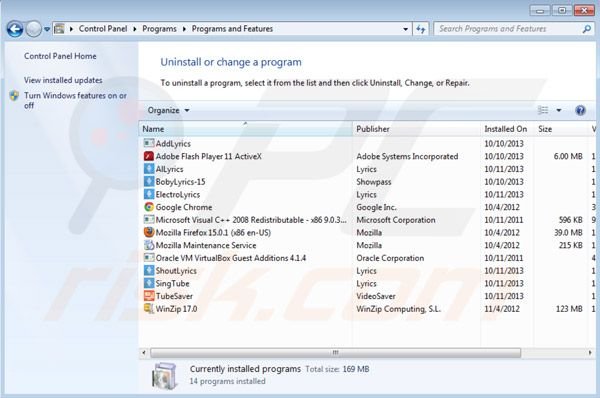Click Programs in the breadcrumb

pos(159,29)
